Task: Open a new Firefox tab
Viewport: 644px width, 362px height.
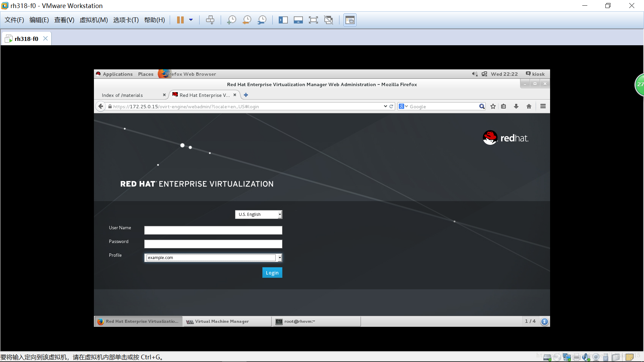Action: (246, 95)
